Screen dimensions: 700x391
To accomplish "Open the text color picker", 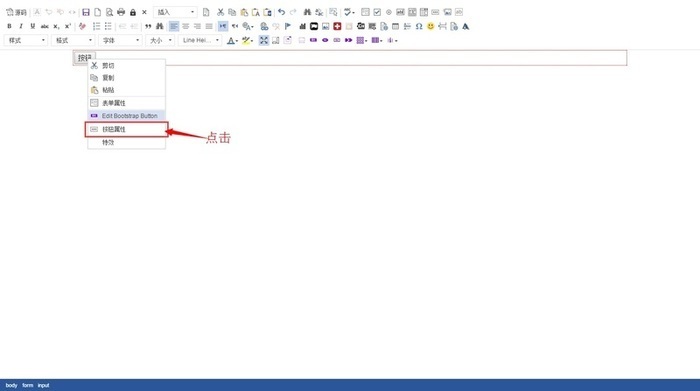I will [x=232, y=40].
